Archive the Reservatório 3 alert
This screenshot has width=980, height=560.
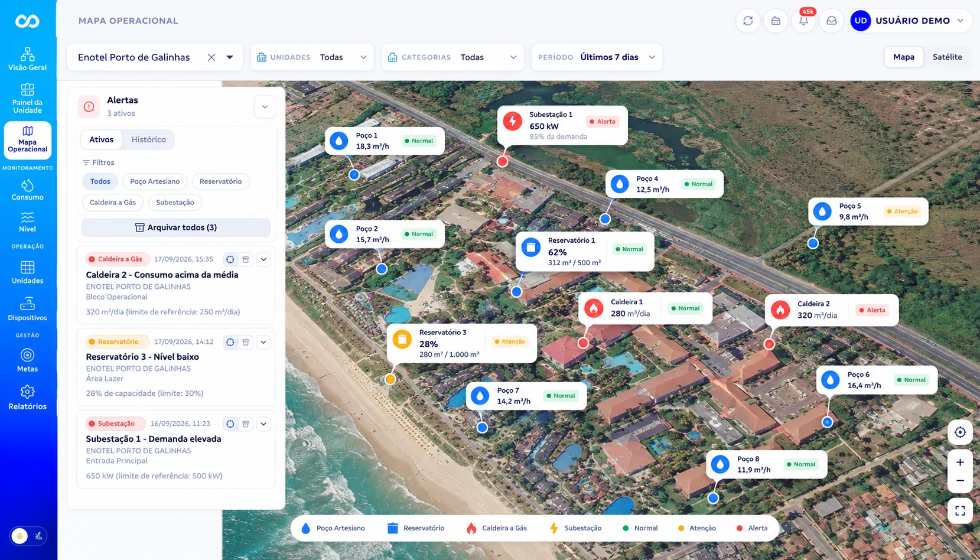[x=246, y=342]
